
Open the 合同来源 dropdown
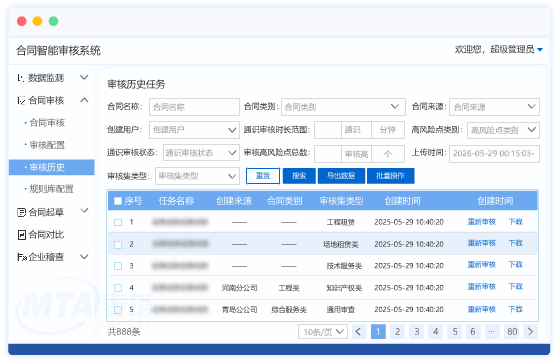(494, 107)
